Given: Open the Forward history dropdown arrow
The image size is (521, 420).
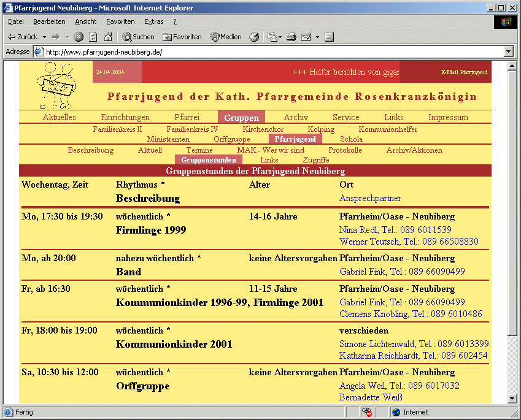Looking at the screenshot, I should (x=67, y=37).
